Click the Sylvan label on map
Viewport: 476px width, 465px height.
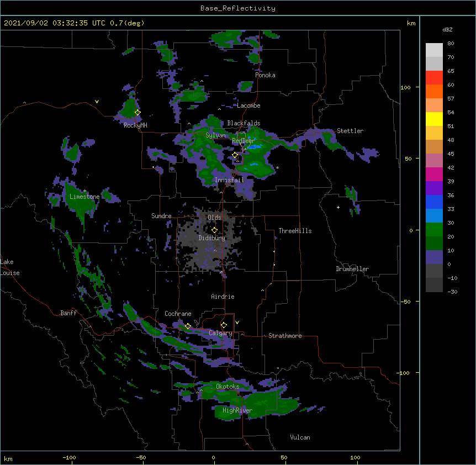pos(215,135)
